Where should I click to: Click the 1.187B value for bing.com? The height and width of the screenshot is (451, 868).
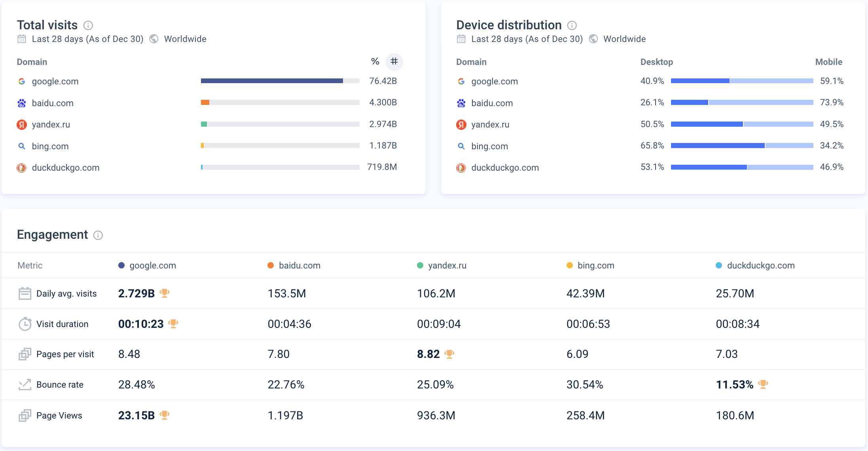click(x=383, y=145)
